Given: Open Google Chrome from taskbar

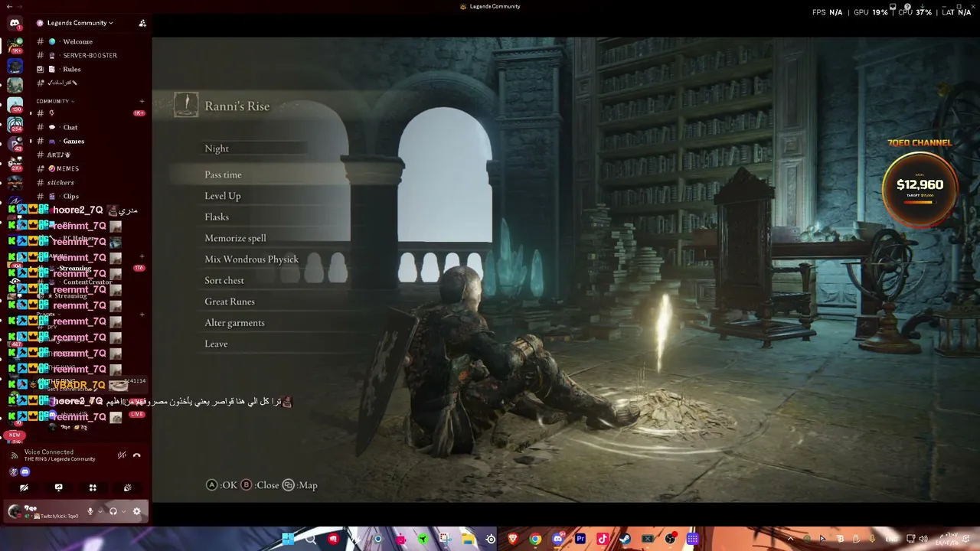Looking at the screenshot, I should pyautogui.click(x=535, y=539).
